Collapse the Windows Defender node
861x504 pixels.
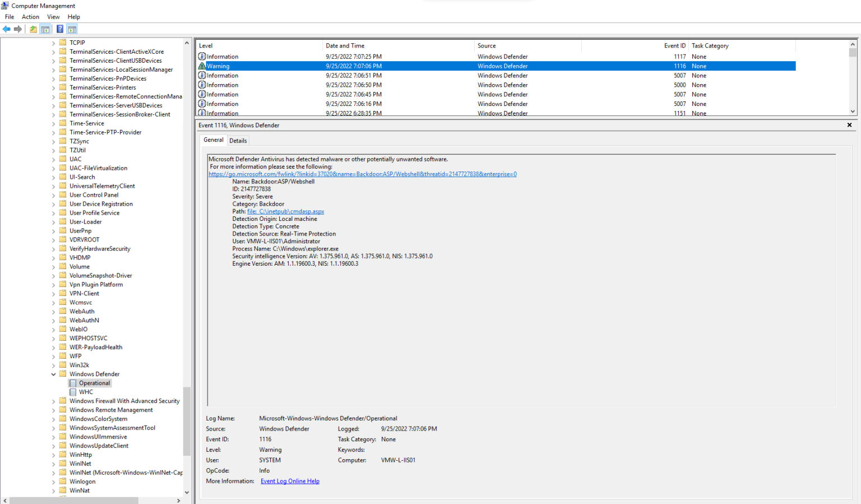[x=53, y=374]
